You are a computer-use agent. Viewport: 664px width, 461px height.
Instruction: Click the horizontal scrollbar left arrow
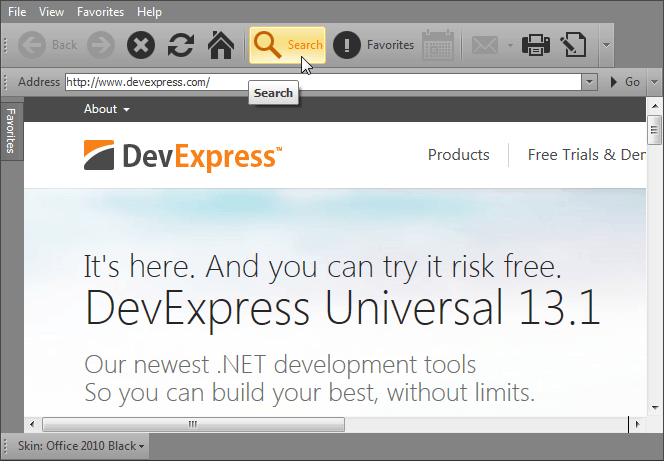click(32, 424)
